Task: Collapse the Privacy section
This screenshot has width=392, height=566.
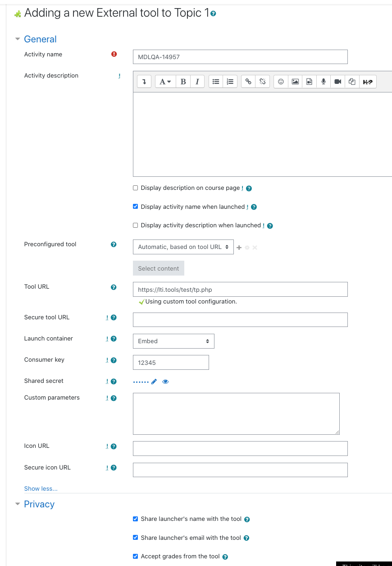Action: point(39,504)
